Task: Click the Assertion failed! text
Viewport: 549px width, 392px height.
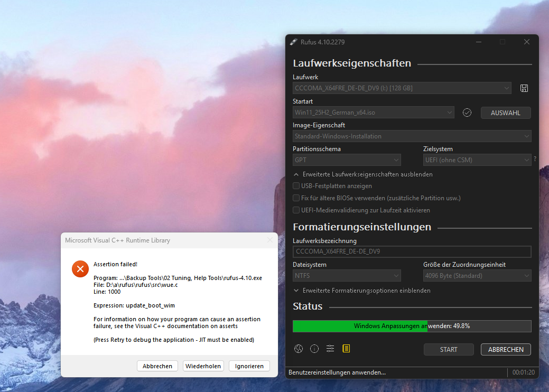Action: pos(115,264)
